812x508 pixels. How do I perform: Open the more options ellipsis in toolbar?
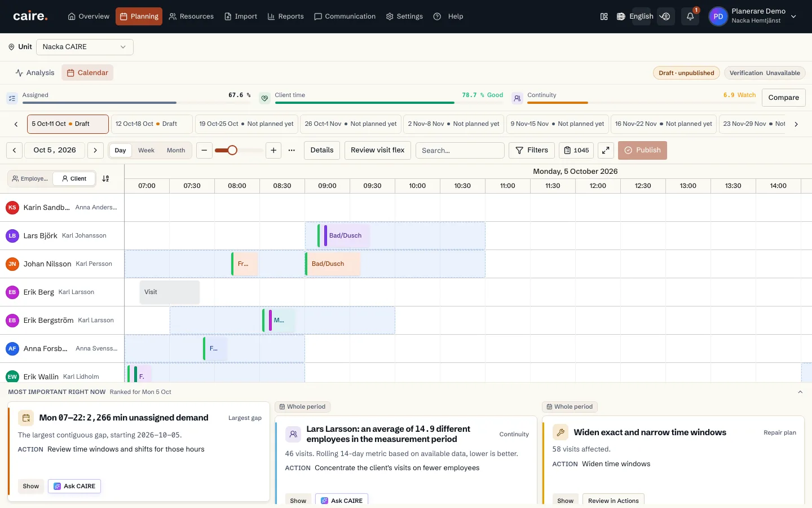tap(292, 150)
